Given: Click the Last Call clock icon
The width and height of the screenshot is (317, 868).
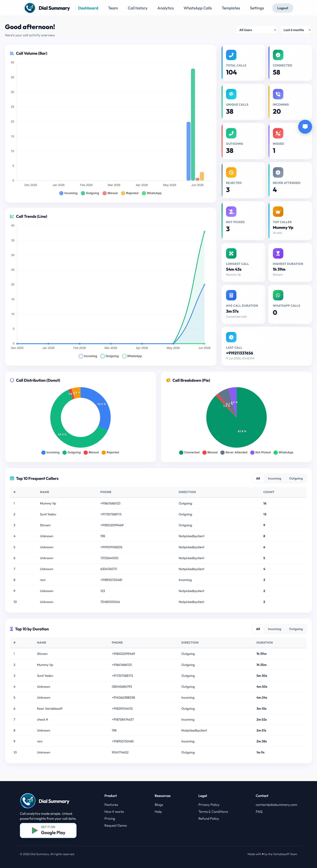Looking at the screenshot, I should click(231, 337).
